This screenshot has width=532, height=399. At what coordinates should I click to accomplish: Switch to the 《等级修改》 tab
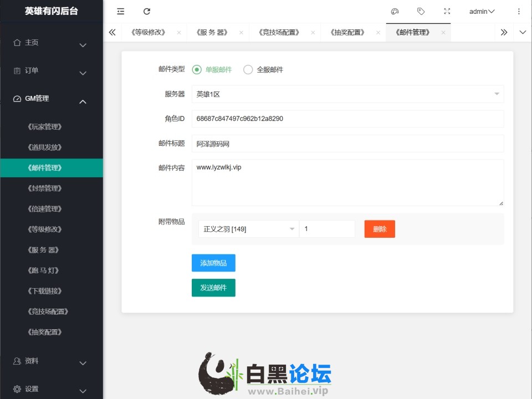148,33
